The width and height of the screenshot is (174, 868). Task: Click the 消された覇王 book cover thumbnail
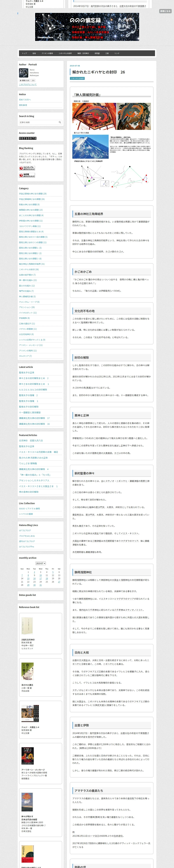click(x=27, y=671)
